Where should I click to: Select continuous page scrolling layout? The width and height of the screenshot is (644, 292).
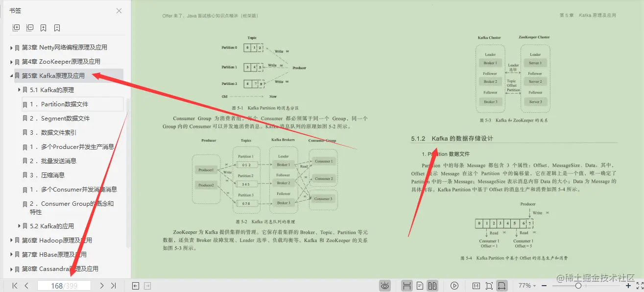click(x=406, y=286)
